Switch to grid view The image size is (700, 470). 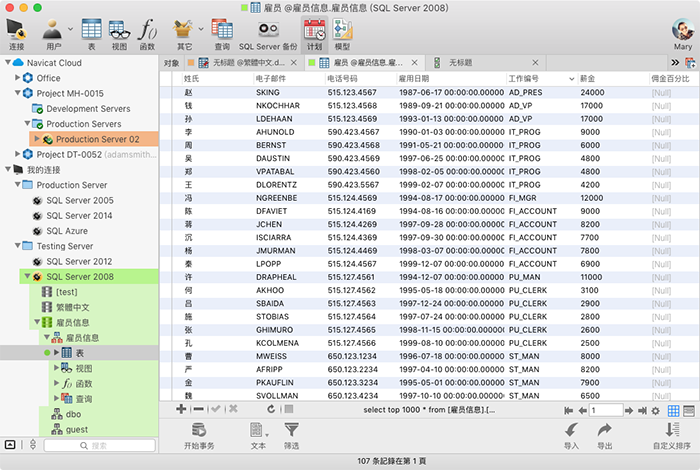tap(673, 411)
